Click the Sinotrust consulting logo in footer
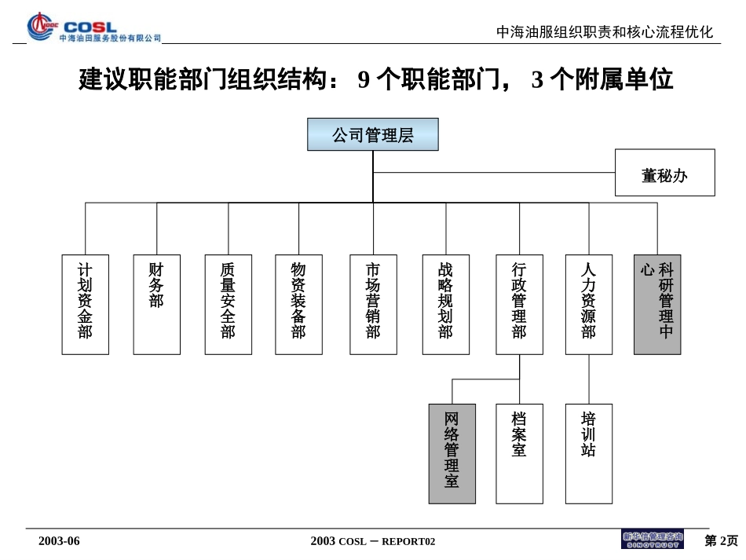 point(653,540)
